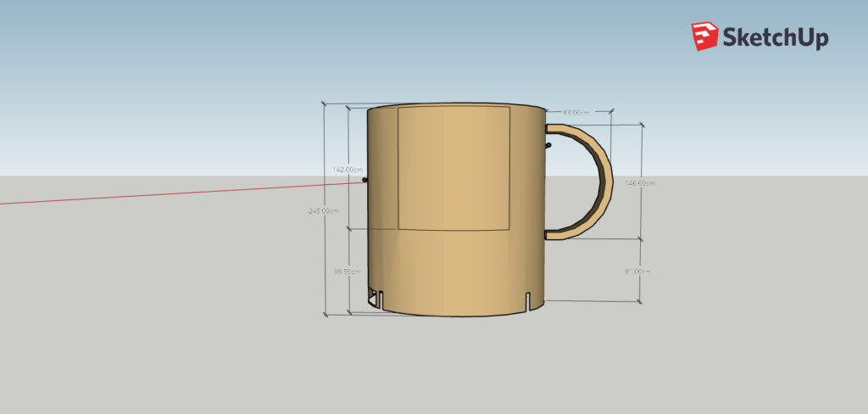Image resolution: width=868 pixels, height=414 pixels.
Task: Click the pair of notches at bottom left
Action: click(x=376, y=298)
